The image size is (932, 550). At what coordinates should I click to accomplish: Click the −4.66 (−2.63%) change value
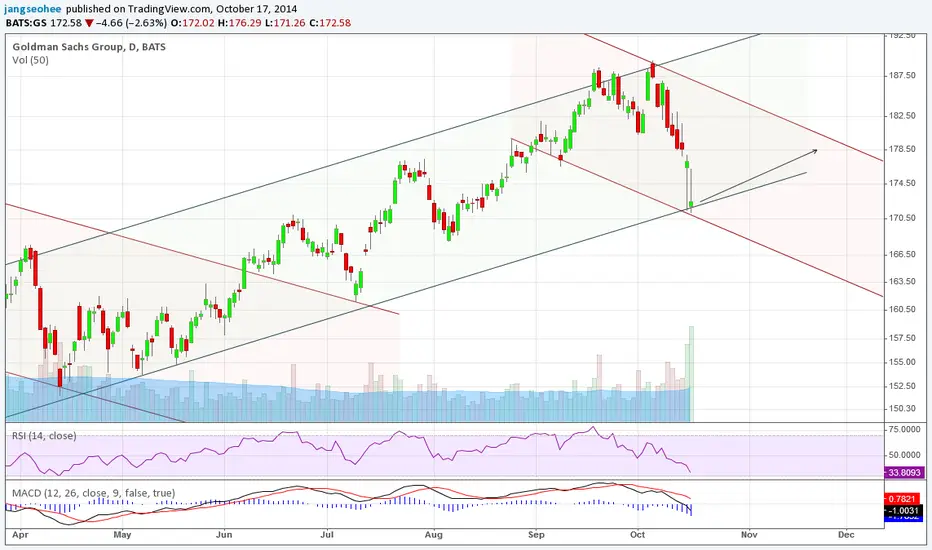coord(131,23)
